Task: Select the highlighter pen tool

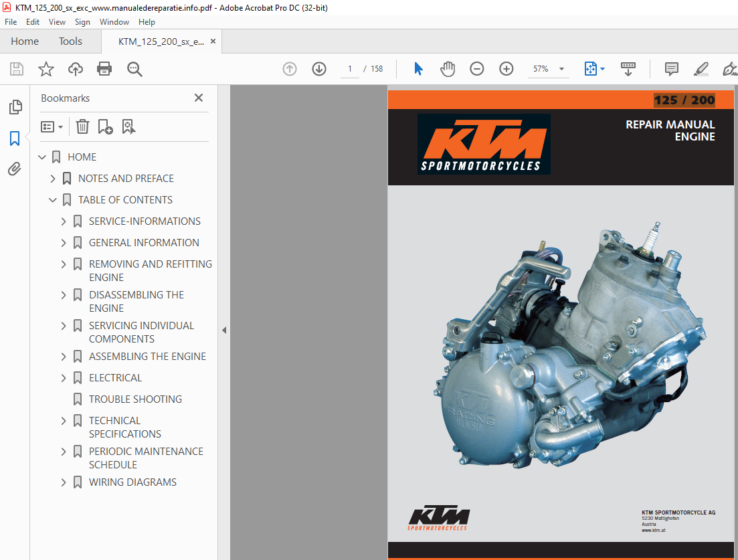Action: [701, 69]
